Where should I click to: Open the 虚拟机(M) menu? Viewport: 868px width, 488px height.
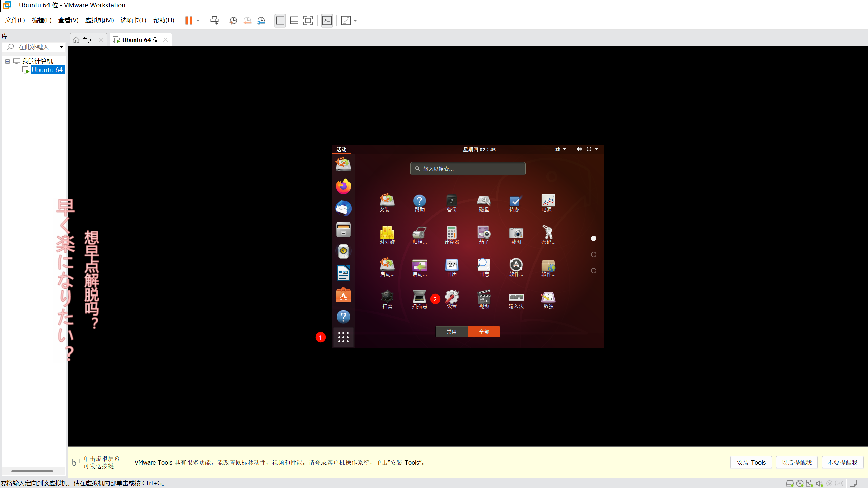[x=99, y=20]
